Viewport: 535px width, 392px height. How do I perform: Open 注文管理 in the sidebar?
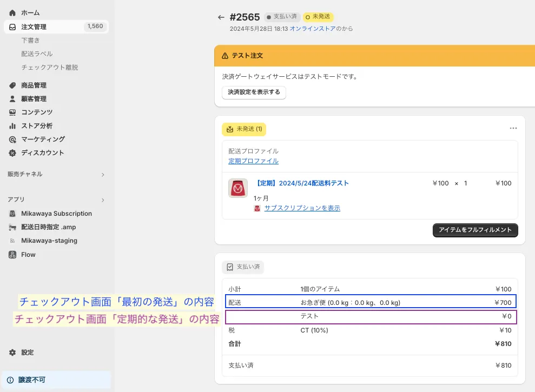click(34, 26)
